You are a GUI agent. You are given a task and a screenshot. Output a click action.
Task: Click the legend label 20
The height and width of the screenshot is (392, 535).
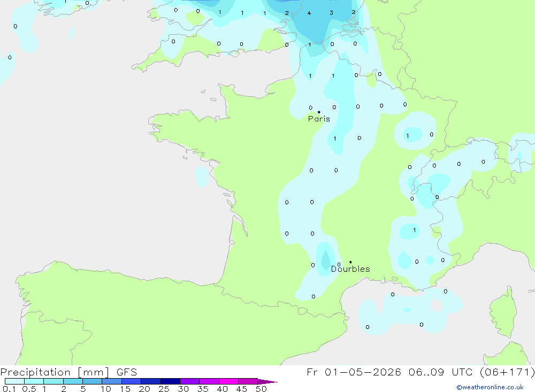point(144,389)
